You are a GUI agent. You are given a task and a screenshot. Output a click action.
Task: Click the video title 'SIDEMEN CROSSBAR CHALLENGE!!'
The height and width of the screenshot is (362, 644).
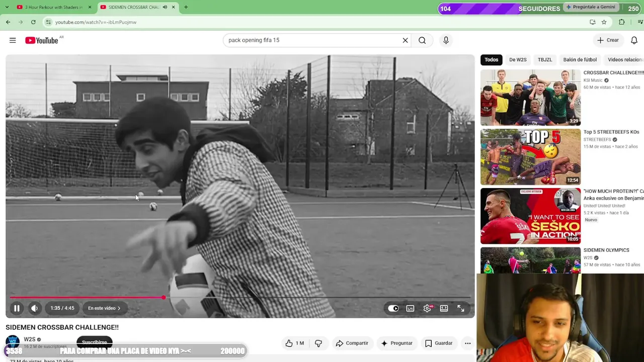pos(62,327)
